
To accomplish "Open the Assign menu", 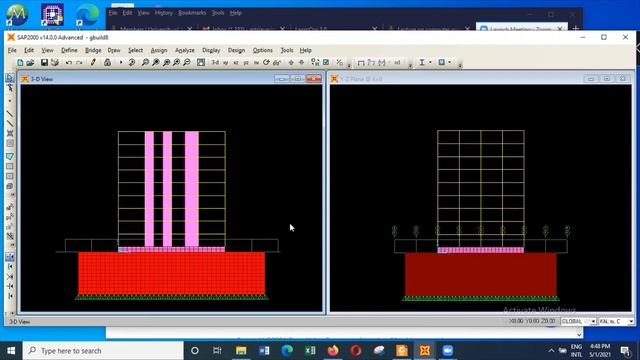I will (159, 50).
